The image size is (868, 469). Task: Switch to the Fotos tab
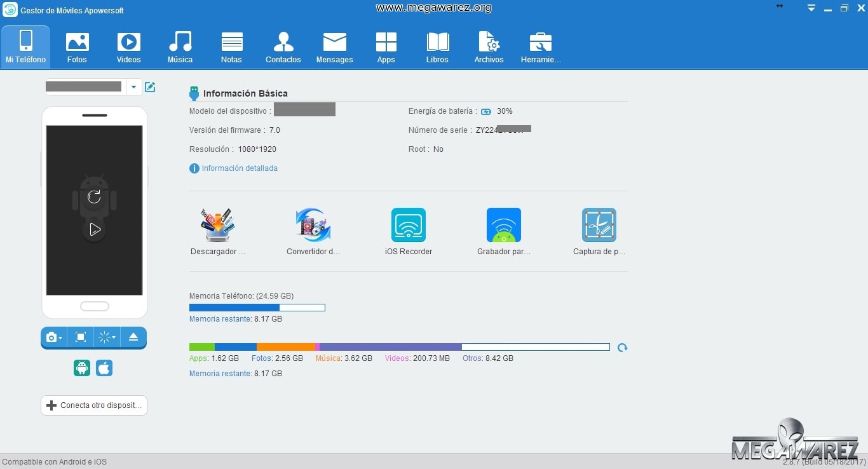[77, 46]
